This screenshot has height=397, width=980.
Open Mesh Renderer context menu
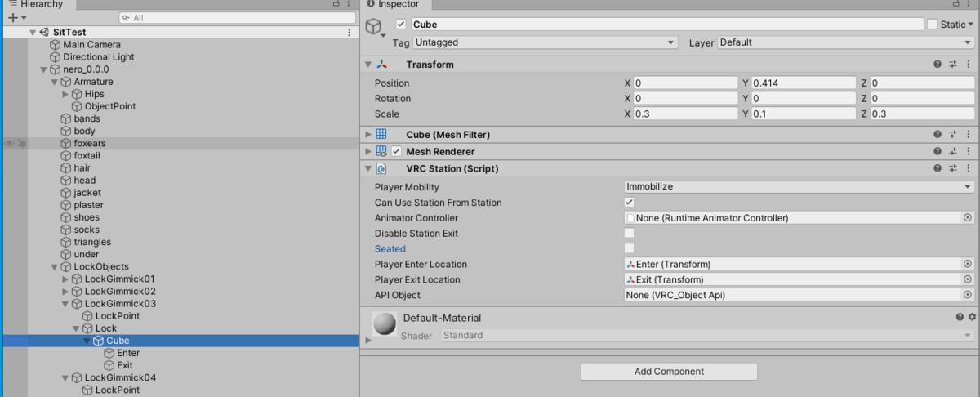(969, 152)
